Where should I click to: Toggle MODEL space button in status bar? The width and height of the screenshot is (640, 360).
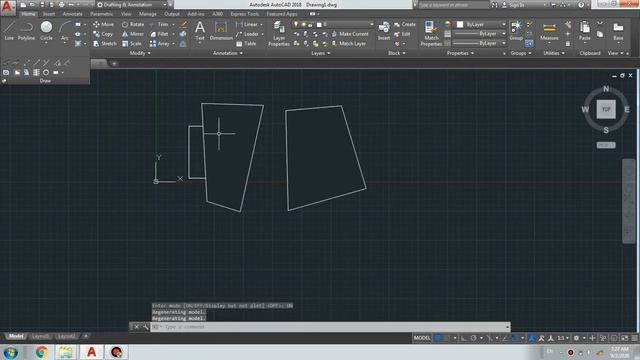click(422, 338)
